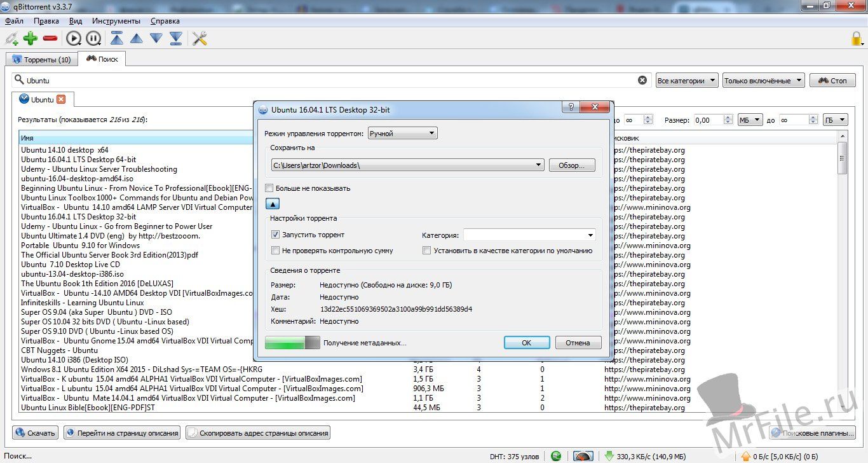Image resolution: width=868 pixels, height=463 pixels.
Task: Click the Обзор... browse button
Action: (x=572, y=165)
